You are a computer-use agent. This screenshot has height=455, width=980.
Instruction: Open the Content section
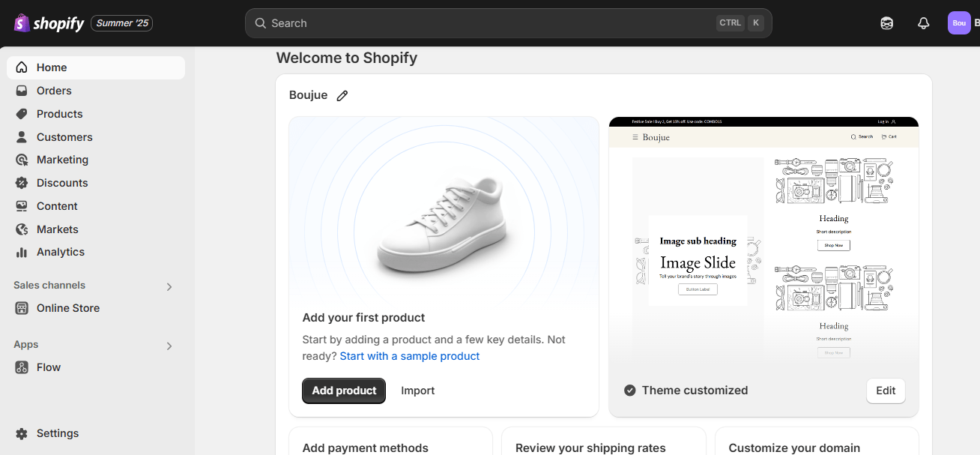click(57, 205)
